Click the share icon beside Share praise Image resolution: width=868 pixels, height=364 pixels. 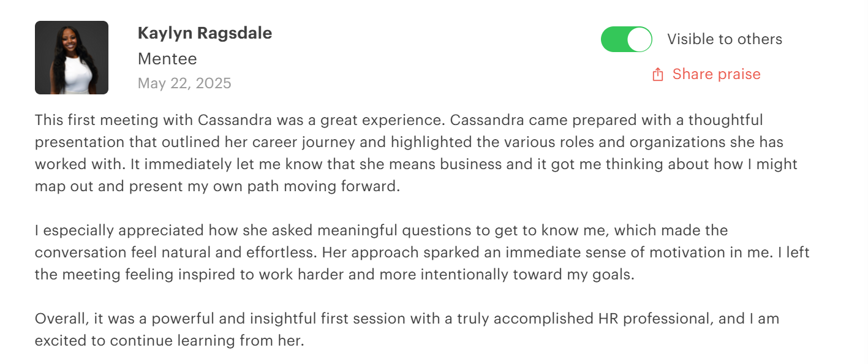[658, 75]
